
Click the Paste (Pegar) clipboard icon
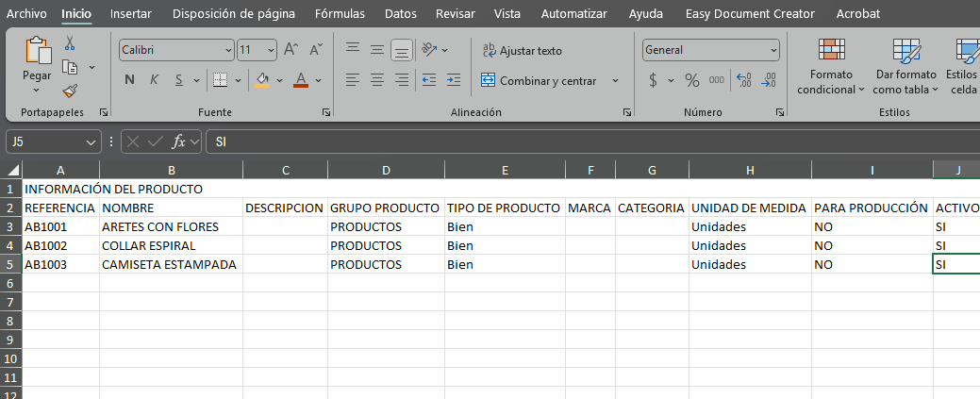[37, 51]
